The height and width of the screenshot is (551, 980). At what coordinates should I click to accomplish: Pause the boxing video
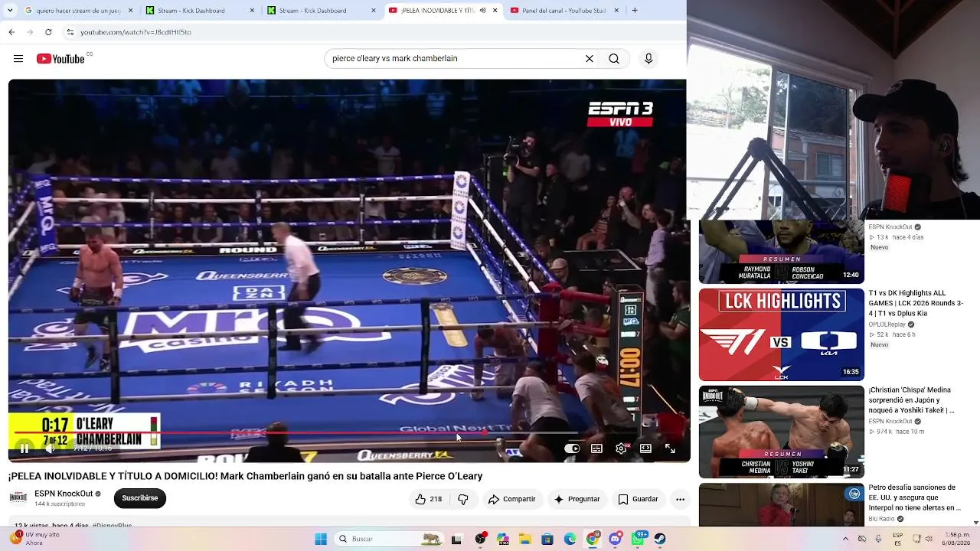point(24,448)
